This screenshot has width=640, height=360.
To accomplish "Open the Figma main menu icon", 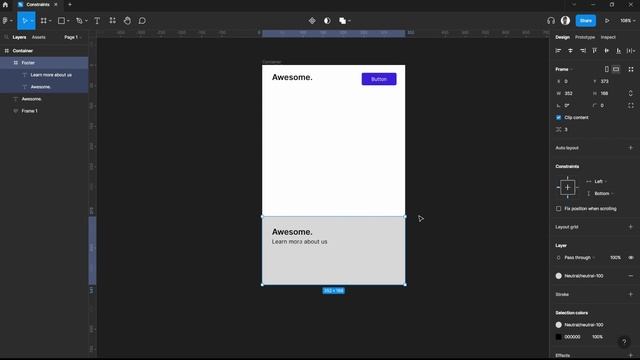I will coord(5,20).
